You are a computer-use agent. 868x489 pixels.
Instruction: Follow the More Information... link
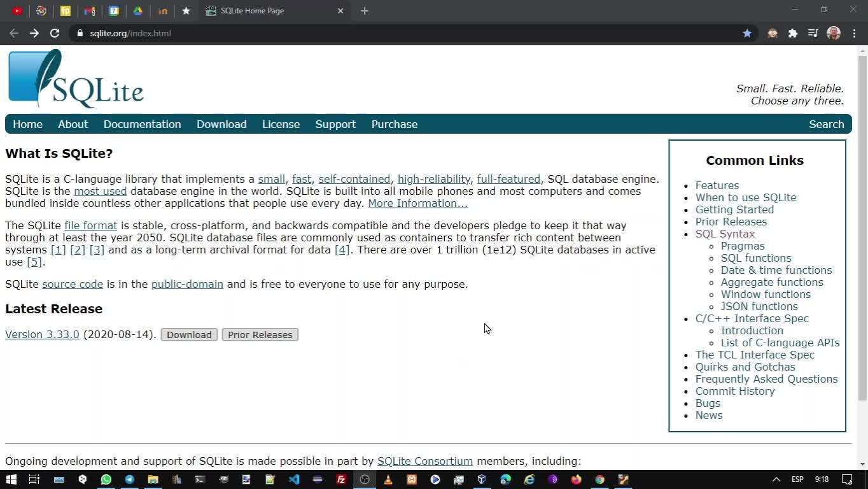417,203
